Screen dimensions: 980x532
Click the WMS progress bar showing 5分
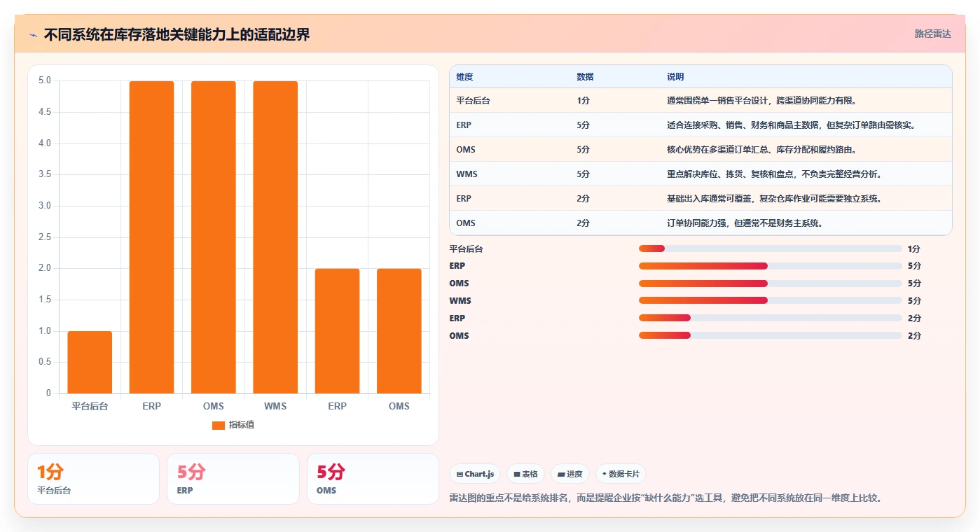click(771, 300)
